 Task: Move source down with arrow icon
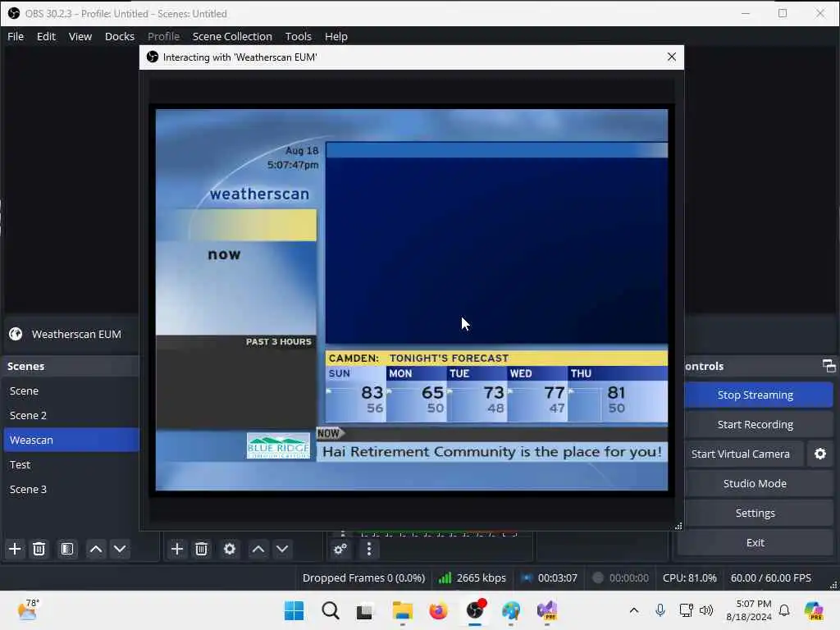click(282, 549)
